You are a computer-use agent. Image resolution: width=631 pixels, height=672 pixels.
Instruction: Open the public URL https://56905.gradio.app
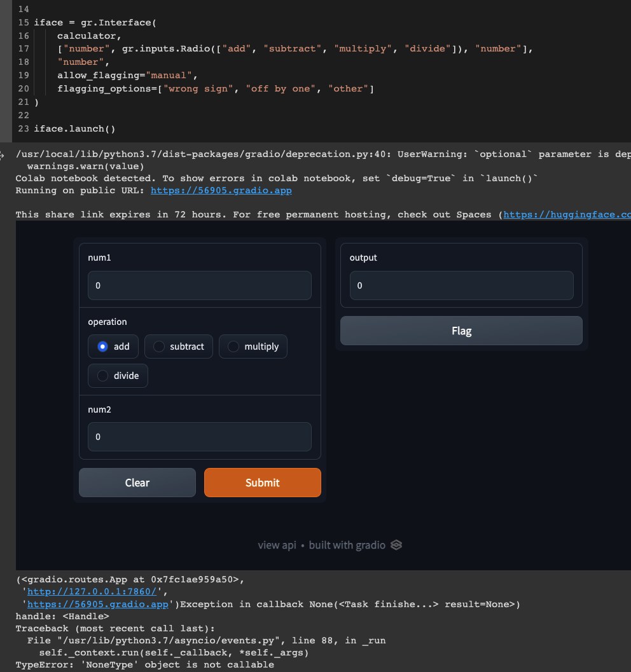click(x=221, y=190)
